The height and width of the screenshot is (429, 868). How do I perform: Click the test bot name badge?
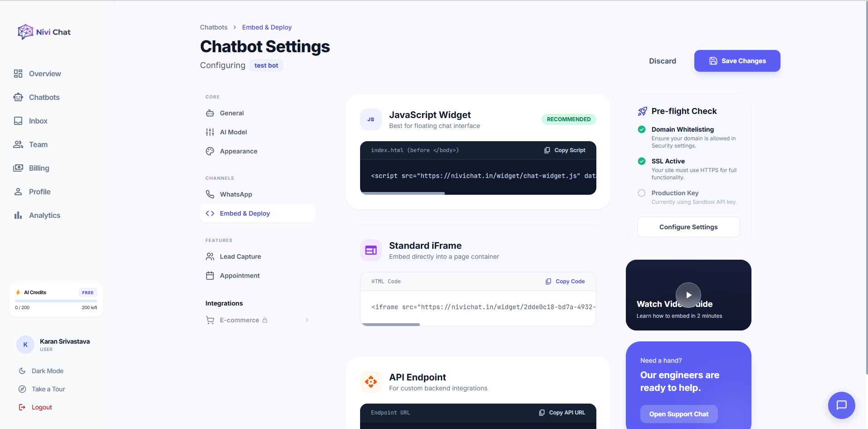[x=266, y=65]
